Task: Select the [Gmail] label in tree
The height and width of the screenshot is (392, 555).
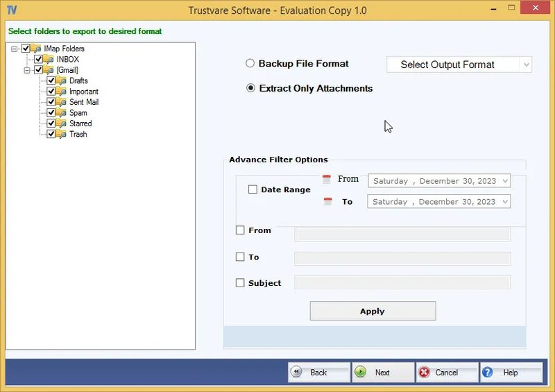Action: (67, 70)
